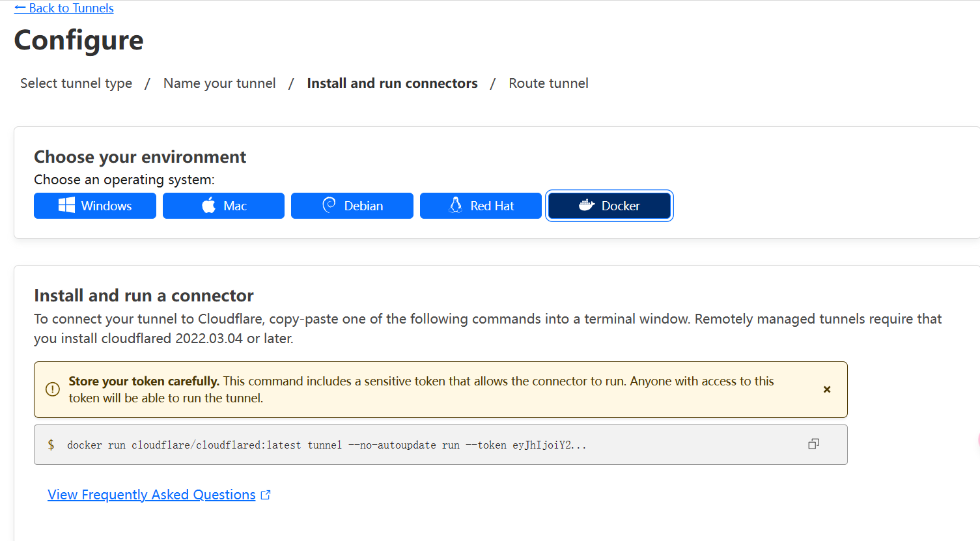Click the warning icon in token notice
Screen dimensions: 980x541
[53, 389]
